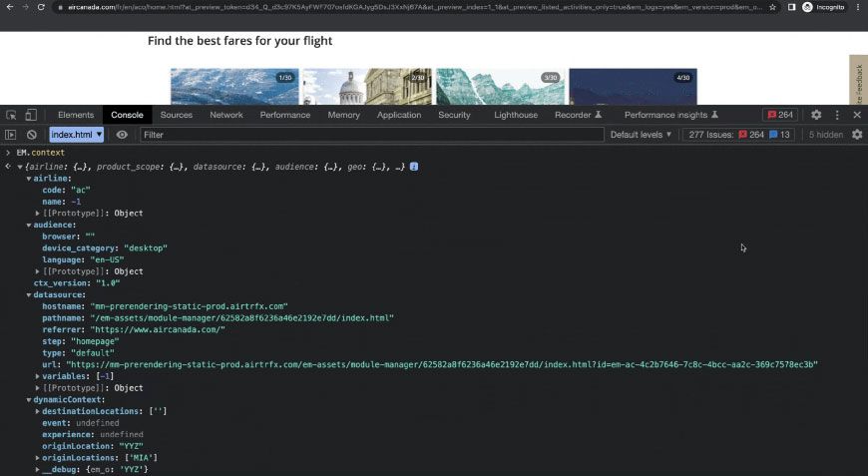Open the Lighthouse tab
This screenshot has width=868, height=476.
point(516,115)
